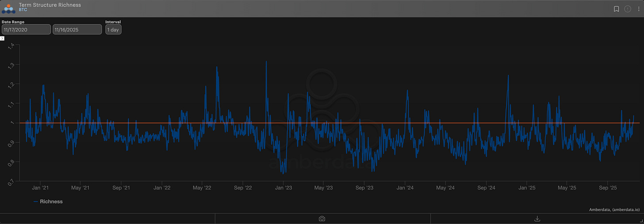Click the BTC asset label
This screenshot has width=644, height=224.
tap(23, 10)
